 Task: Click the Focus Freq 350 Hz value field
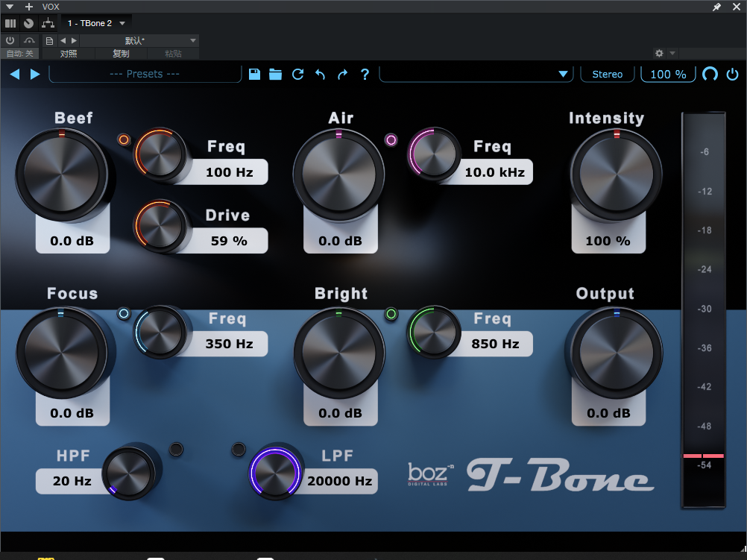coord(229,344)
